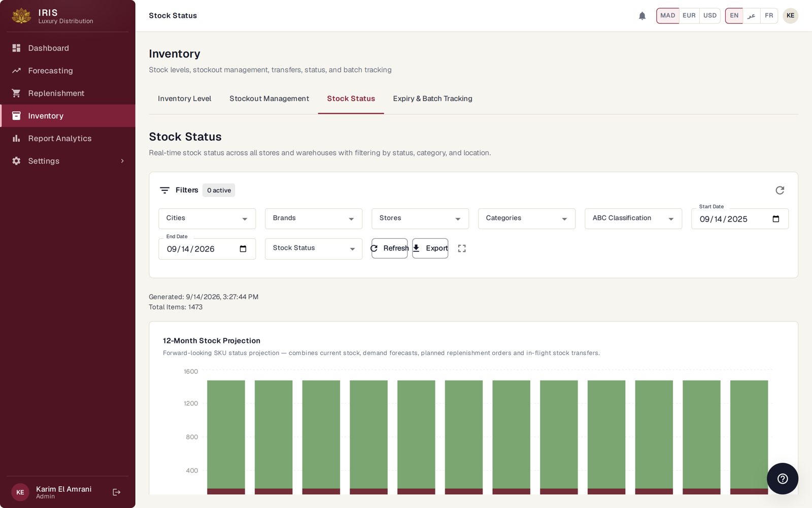The height and width of the screenshot is (508, 812).
Task: Click the Inventory box icon
Action: 16,116
